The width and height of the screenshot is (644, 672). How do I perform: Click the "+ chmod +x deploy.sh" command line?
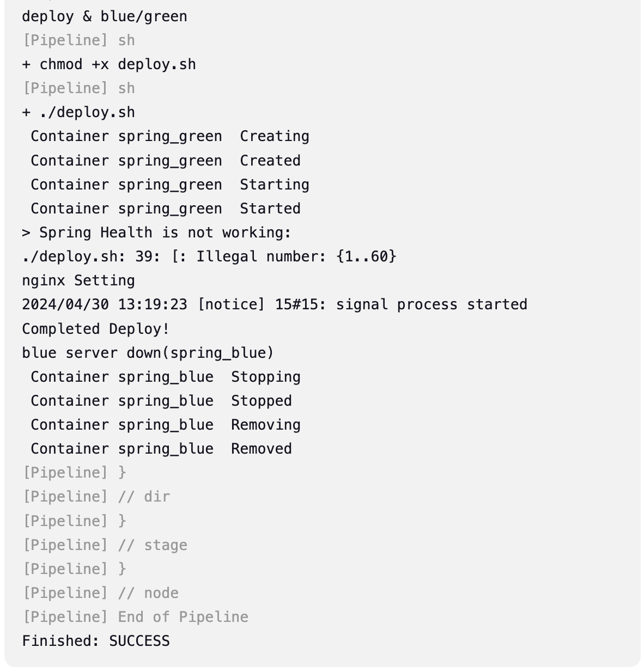coord(109,64)
